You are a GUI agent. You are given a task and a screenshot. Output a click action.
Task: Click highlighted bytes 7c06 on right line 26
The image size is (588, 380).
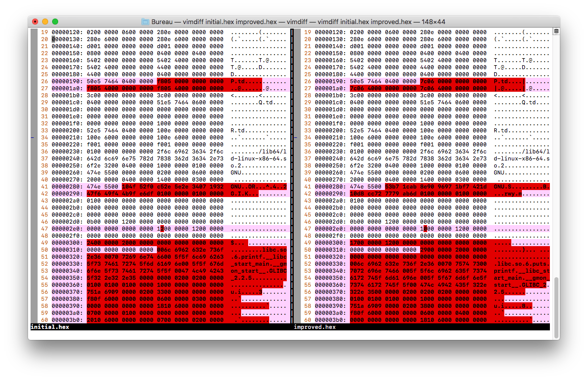428,81
